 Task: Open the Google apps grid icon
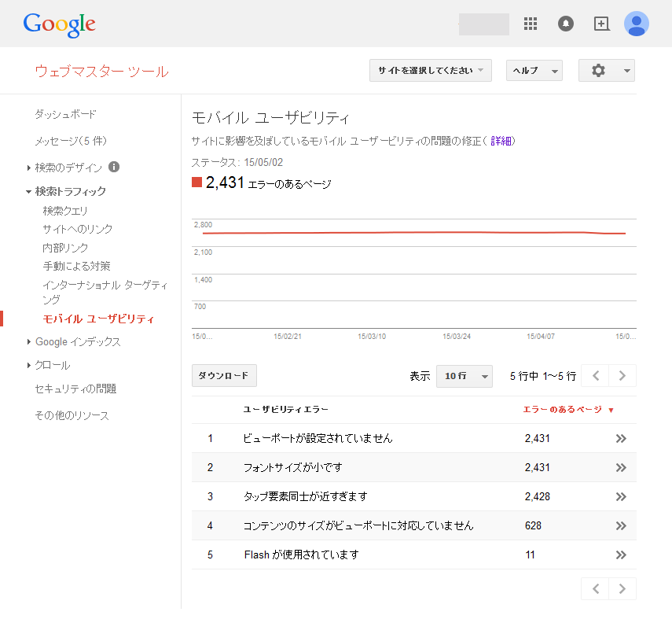pyautogui.click(x=531, y=24)
